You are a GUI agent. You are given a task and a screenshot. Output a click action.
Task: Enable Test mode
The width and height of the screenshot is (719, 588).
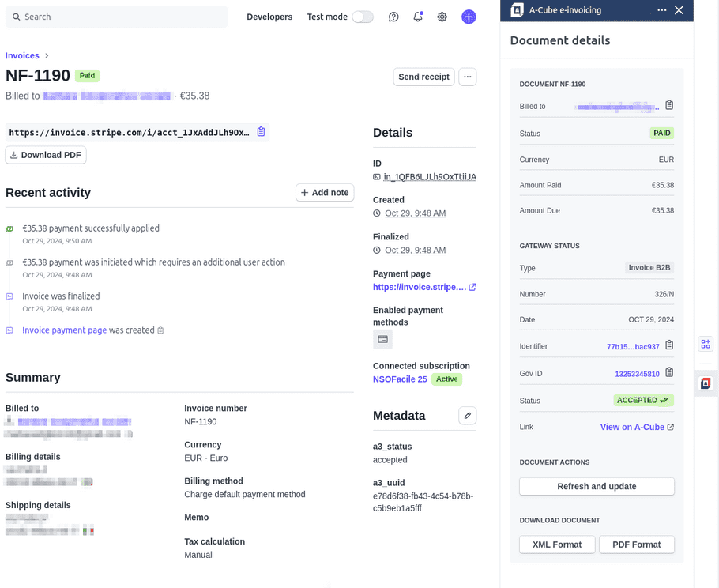coord(361,17)
